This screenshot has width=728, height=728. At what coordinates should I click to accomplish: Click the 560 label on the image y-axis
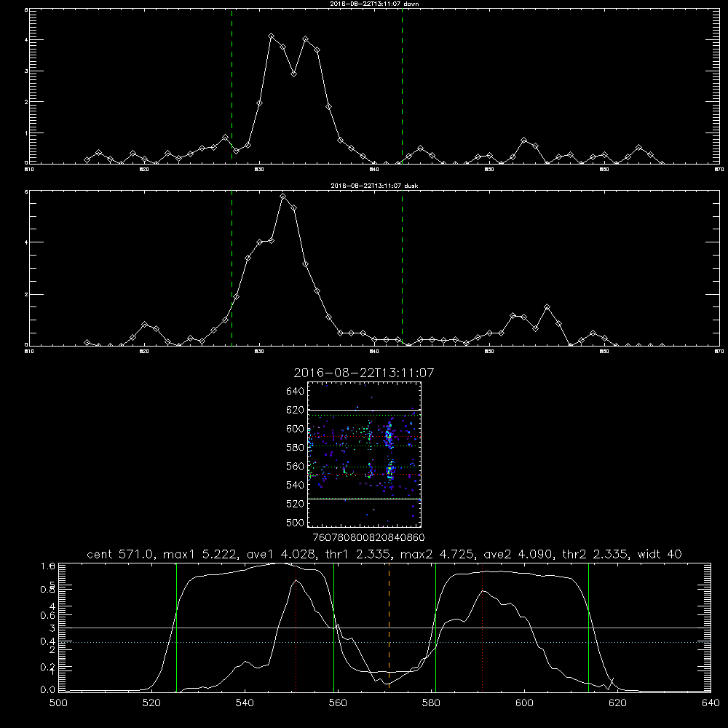295,466
